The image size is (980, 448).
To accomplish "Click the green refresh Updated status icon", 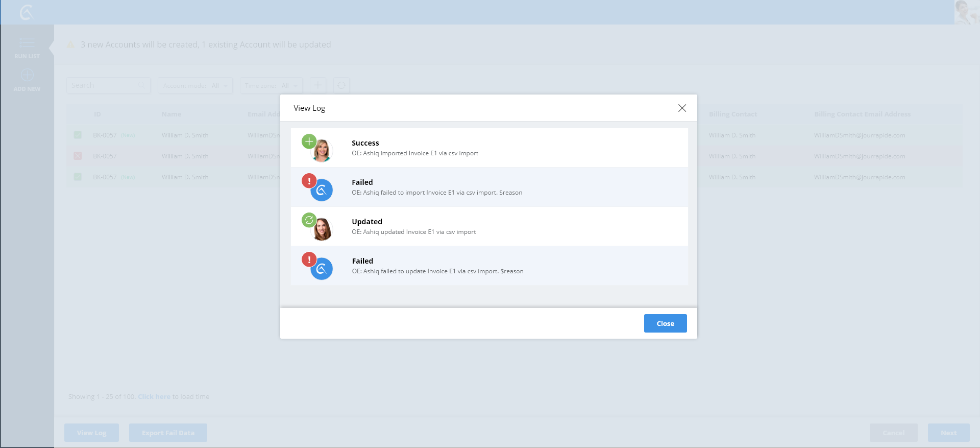I will pos(309,220).
